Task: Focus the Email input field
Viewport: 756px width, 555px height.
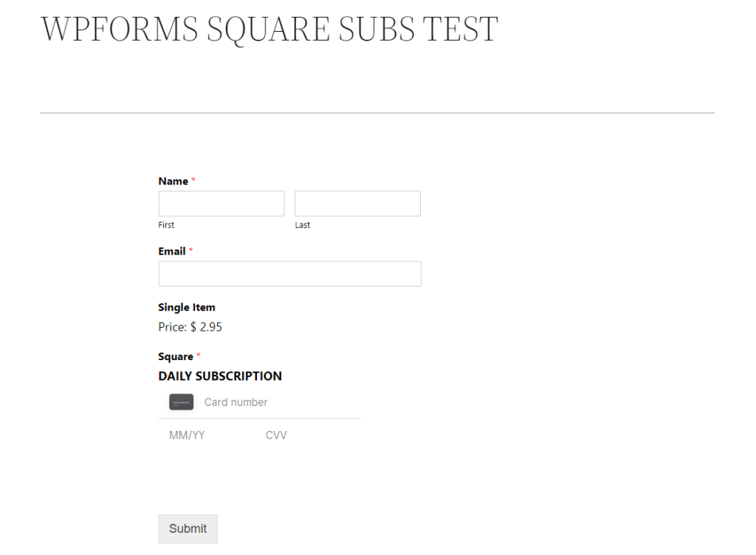Action: coord(289,274)
